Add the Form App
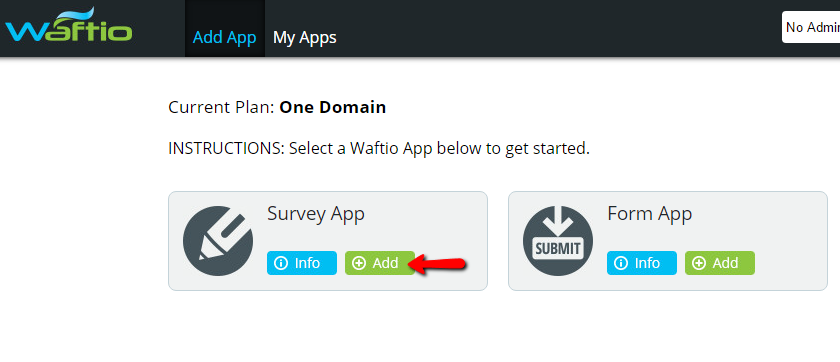Screen dimensions: 840x362 click(x=720, y=263)
